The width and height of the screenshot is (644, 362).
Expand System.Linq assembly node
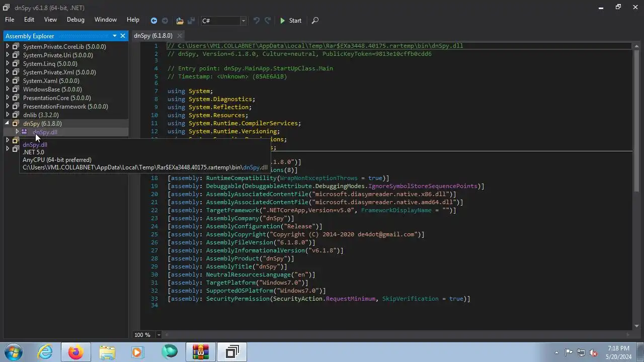tap(8, 63)
